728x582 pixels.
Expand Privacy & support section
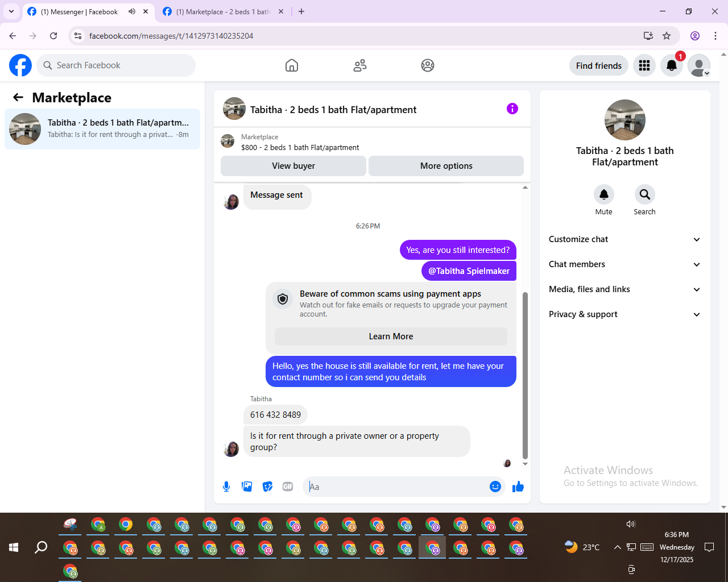click(624, 314)
